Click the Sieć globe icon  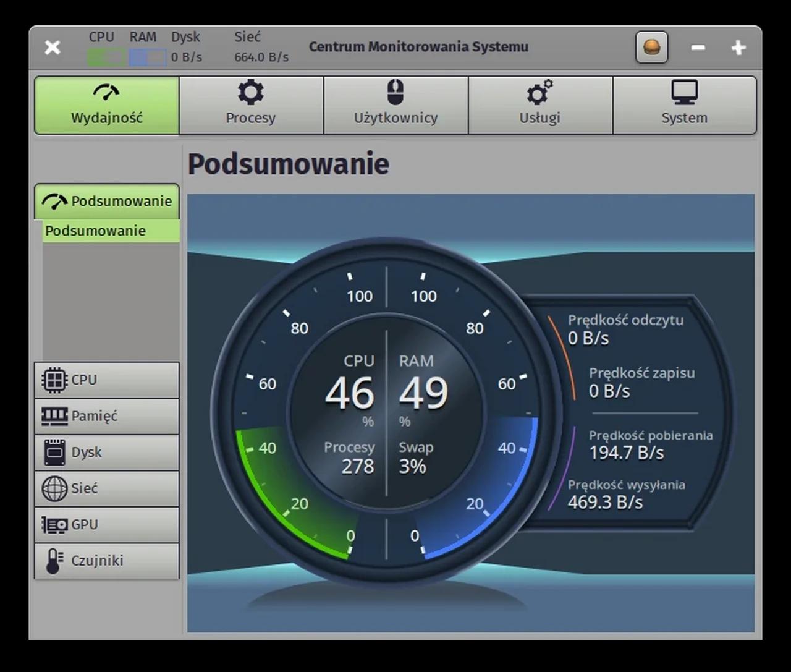click(x=54, y=488)
